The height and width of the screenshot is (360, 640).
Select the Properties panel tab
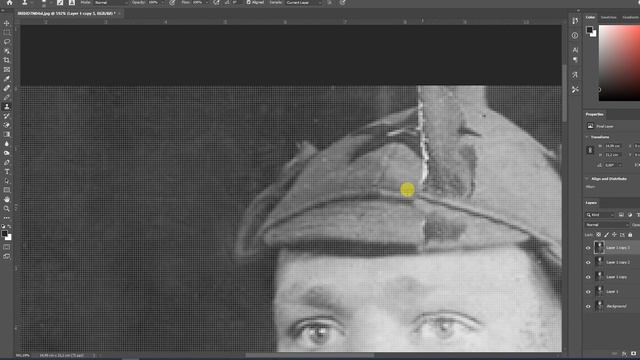pyautogui.click(x=595, y=114)
